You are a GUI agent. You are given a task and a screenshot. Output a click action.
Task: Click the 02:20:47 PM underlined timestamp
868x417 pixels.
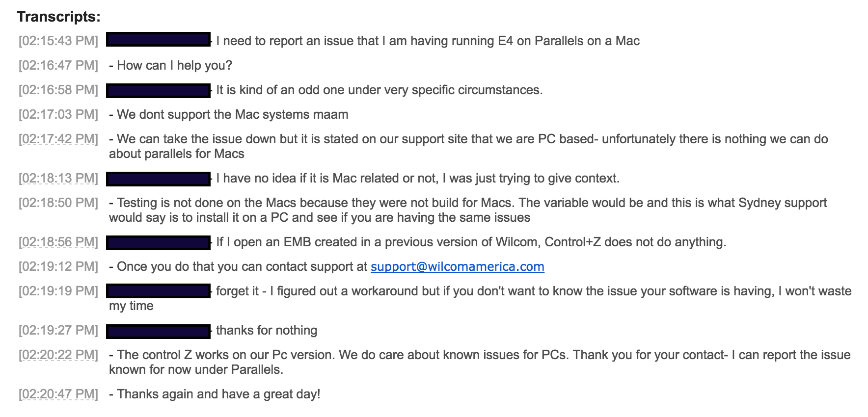pyautogui.click(x=58, y=394)
